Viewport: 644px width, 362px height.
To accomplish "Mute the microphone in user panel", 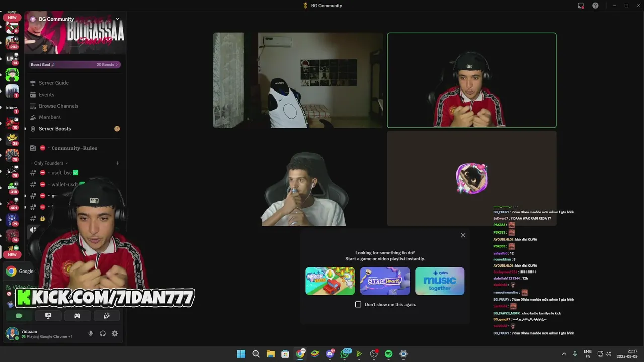I will (x=91, y=333).
